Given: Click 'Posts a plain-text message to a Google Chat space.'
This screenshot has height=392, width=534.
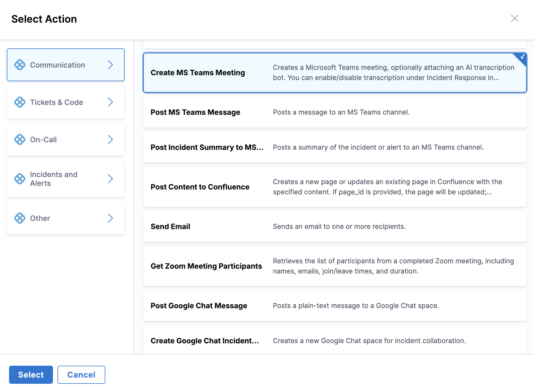Looking at the screenshot, I should coord(356,306).
